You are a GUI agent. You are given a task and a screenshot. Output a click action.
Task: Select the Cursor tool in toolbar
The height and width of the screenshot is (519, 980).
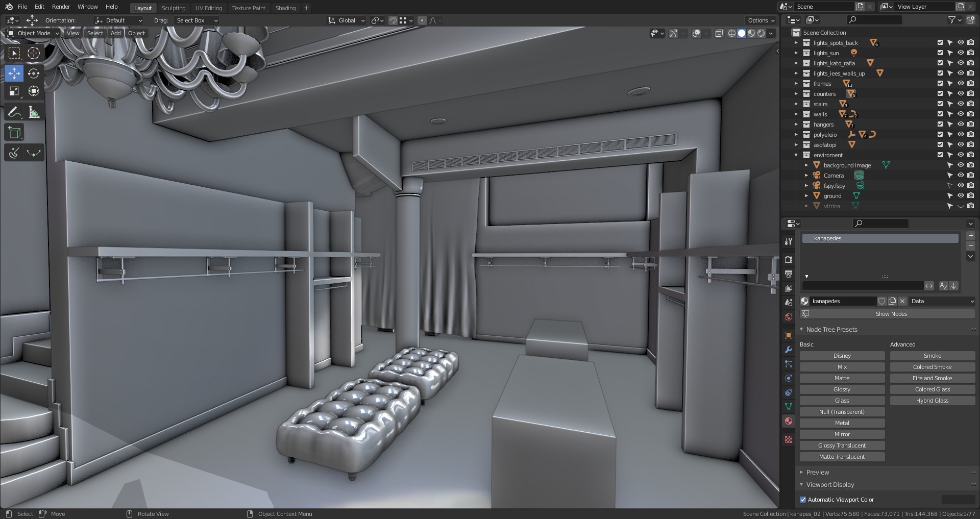click(34, 53)
